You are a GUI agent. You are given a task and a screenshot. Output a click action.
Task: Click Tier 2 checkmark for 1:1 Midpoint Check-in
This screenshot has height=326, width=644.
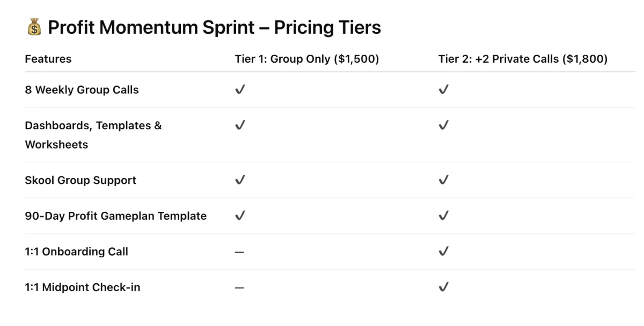443,287
